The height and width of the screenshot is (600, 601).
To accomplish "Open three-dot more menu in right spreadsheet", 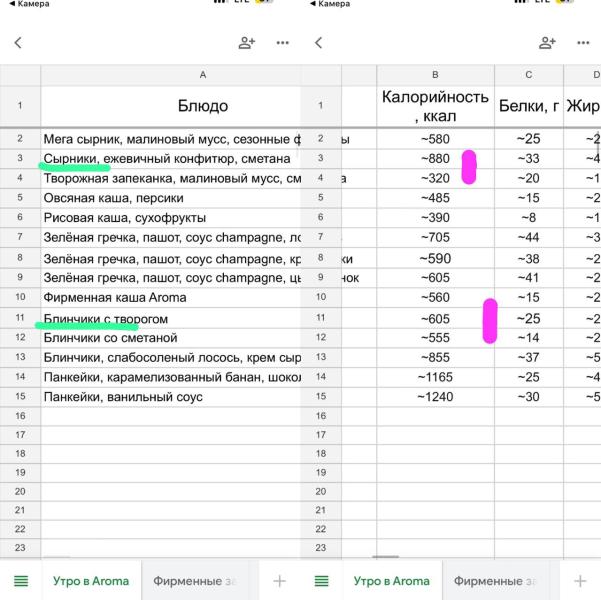I will [x=583, y=43].
